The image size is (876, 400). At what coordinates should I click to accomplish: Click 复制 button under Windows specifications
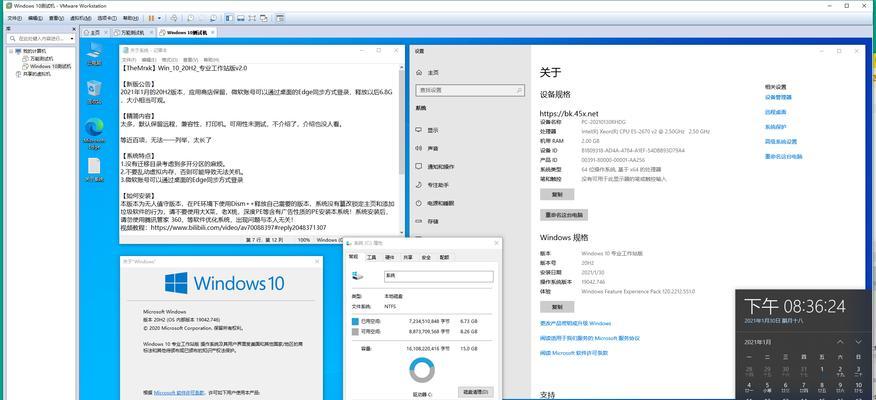point(557,307)
